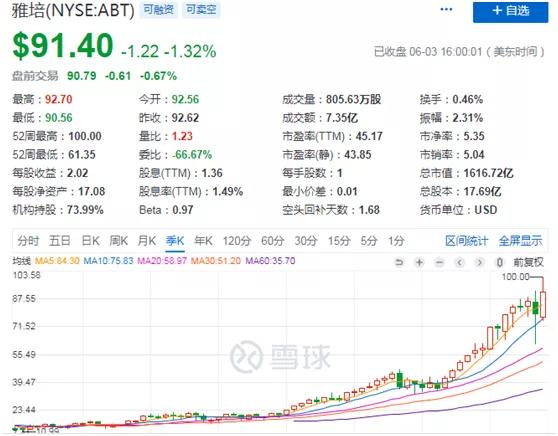The image size is (558, 436).
Task: Switch to the 15分 chart tab
Action: click(339, 241)
